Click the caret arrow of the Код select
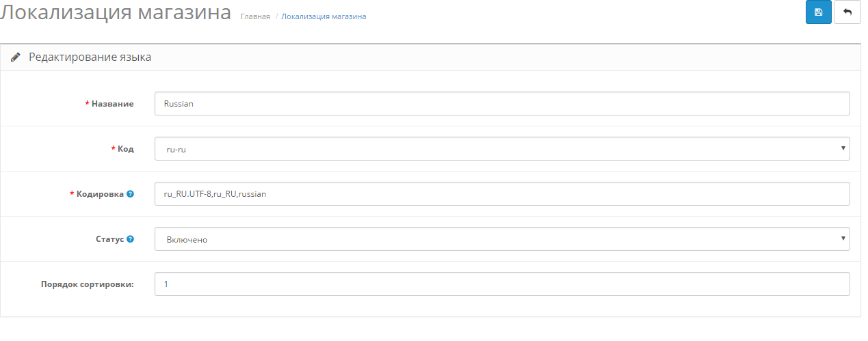Screen dimensions: 868x341 [x=843, y=148]
